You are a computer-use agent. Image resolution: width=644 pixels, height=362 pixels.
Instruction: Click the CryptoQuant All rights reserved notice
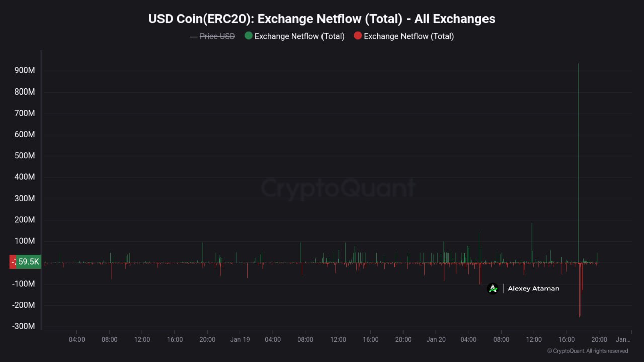tap(587, 351)
